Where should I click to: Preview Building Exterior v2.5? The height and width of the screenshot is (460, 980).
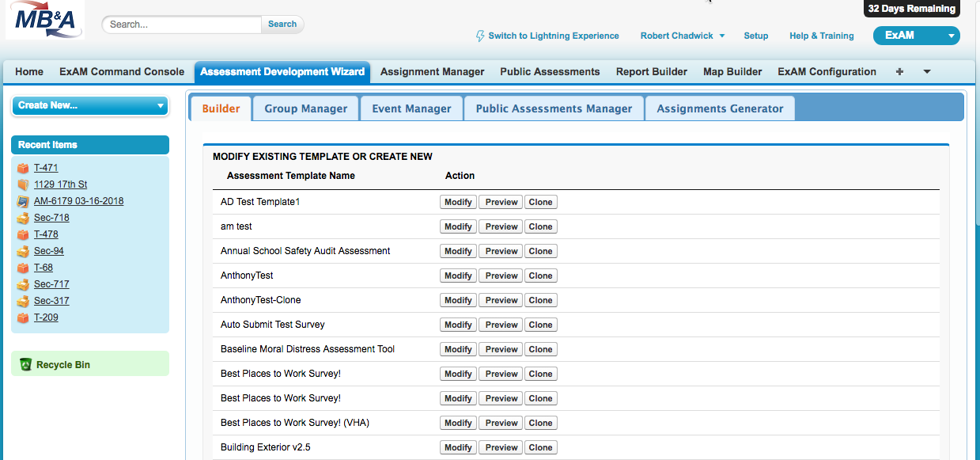pyautogui.click(x=501, y=447)
